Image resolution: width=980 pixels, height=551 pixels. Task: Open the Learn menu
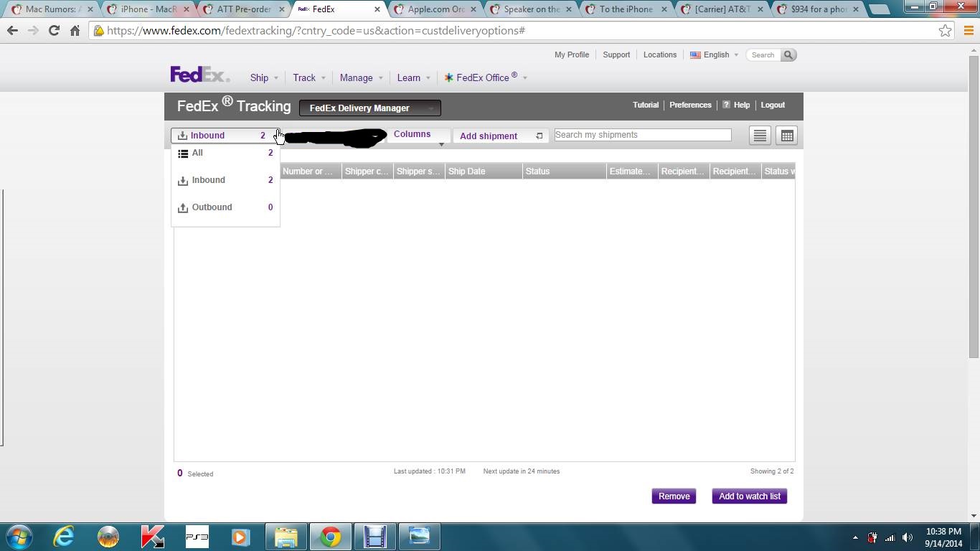click(413, 77)
